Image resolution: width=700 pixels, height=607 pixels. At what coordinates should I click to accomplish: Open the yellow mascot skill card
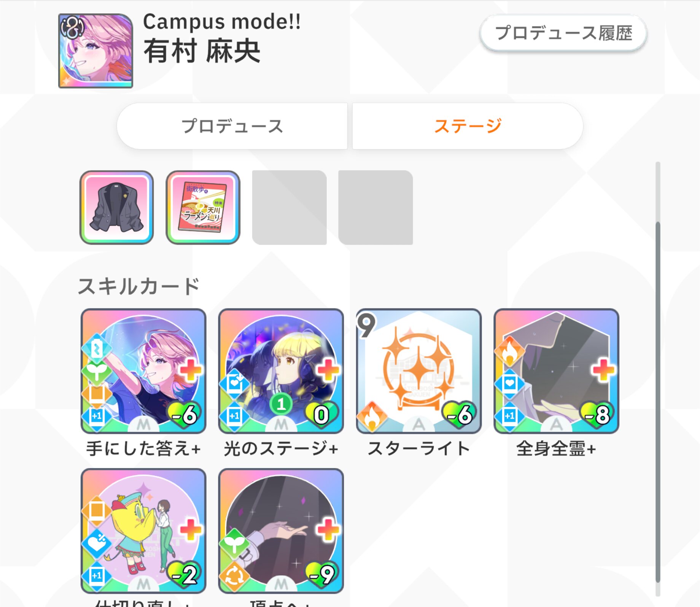click(x=143, y=531)
